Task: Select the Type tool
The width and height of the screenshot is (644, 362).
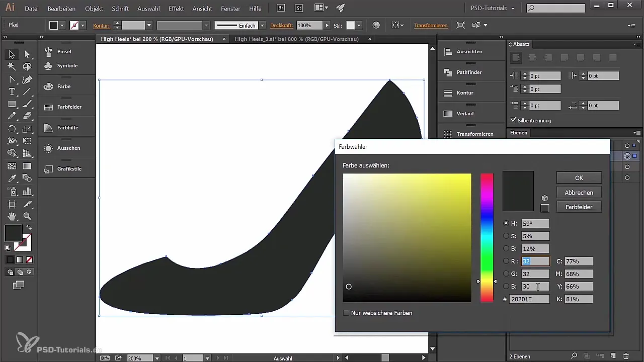Action: 12,92
